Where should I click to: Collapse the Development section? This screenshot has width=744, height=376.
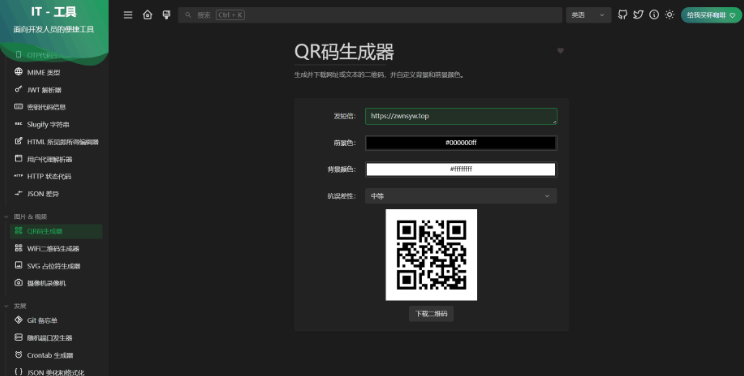[x=16, y=306]
